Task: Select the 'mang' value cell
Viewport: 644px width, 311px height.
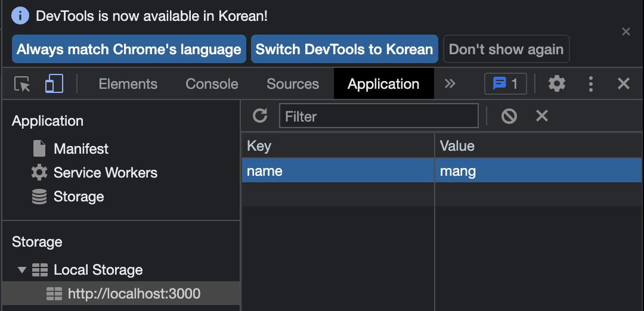Action: (538, 170)
